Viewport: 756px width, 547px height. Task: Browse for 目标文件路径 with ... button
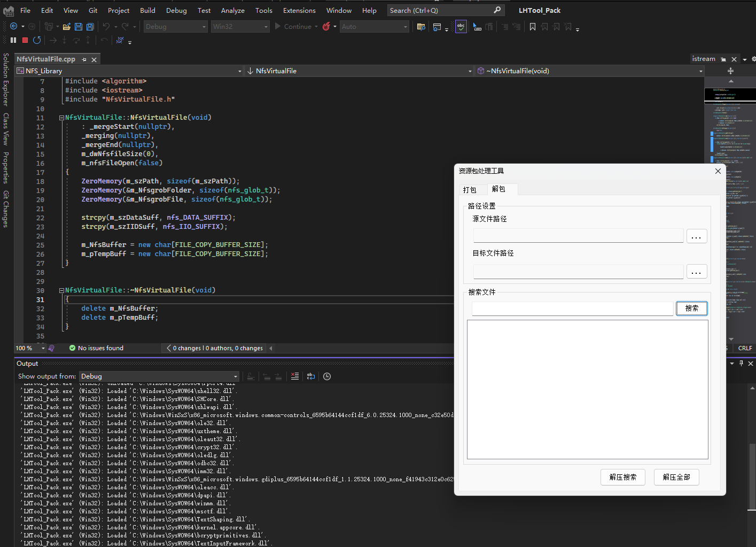pos(697,272)
